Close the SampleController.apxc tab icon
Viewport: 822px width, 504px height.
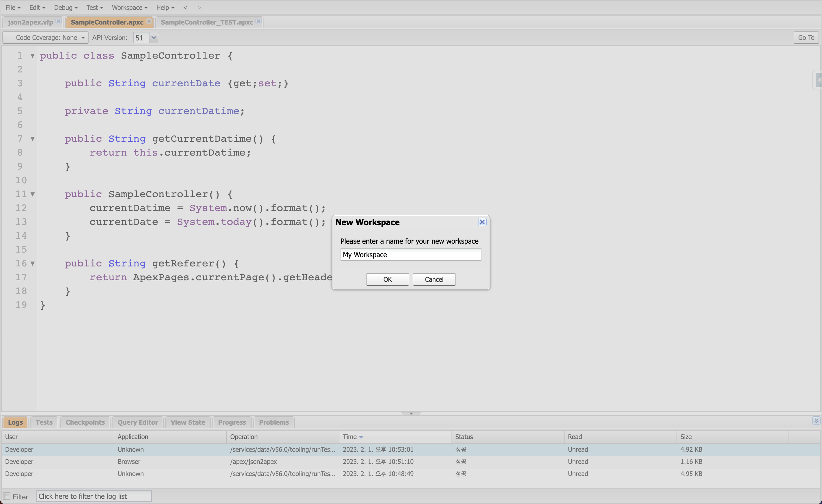point(149,21)
